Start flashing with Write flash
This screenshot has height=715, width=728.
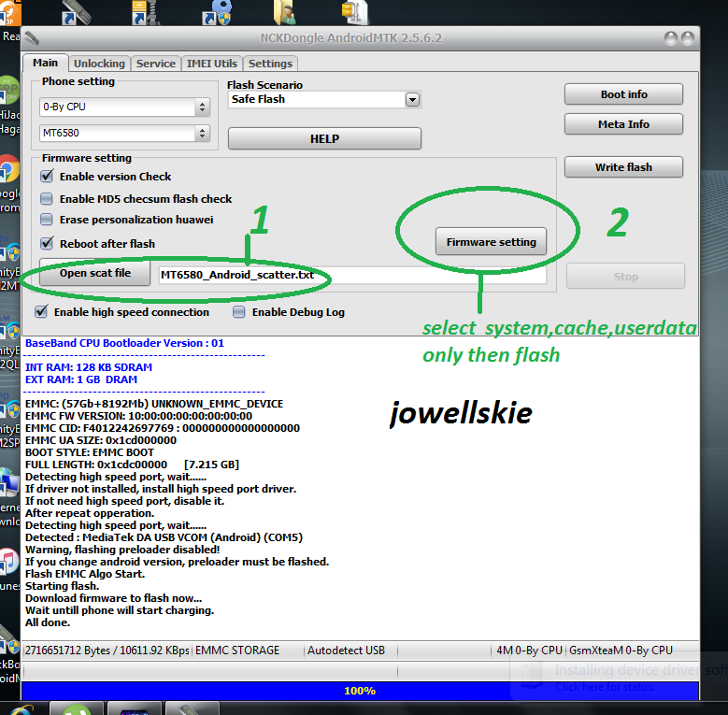(x=623, y=167)
